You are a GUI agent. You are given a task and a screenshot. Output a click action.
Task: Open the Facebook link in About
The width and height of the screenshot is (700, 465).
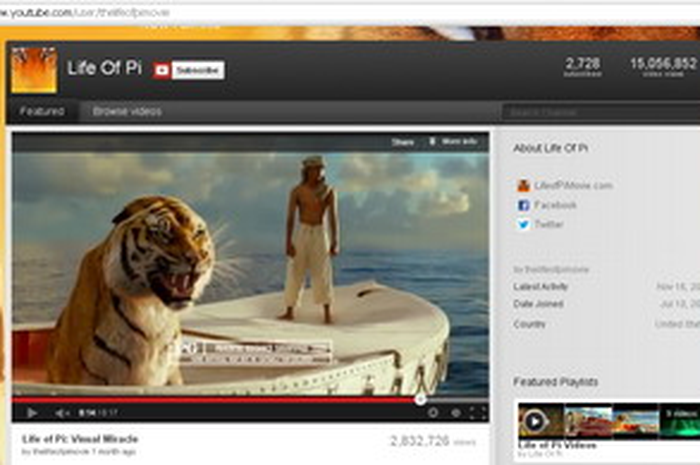[555, 205]
